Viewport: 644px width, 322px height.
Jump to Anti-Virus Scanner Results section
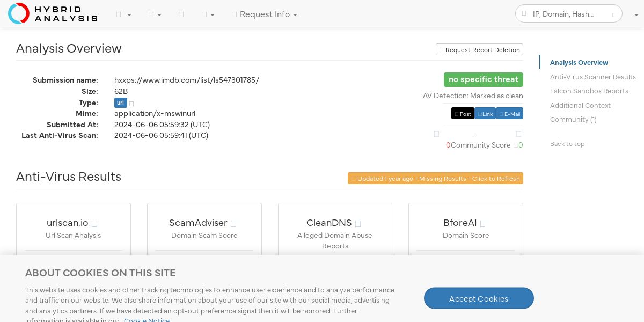click(593, 77)
